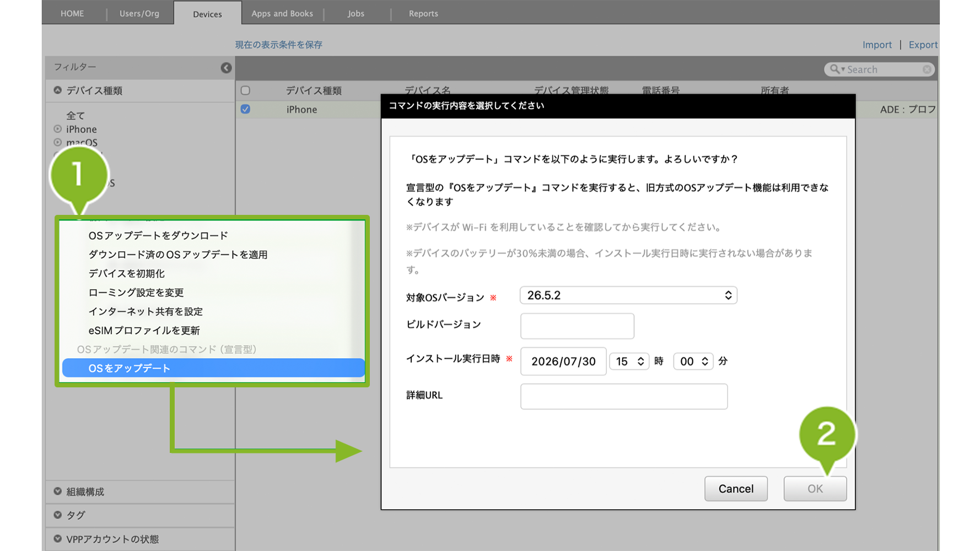Click the iPhone cell in device row
Screen dimensions: 980x551
(301, 110)
